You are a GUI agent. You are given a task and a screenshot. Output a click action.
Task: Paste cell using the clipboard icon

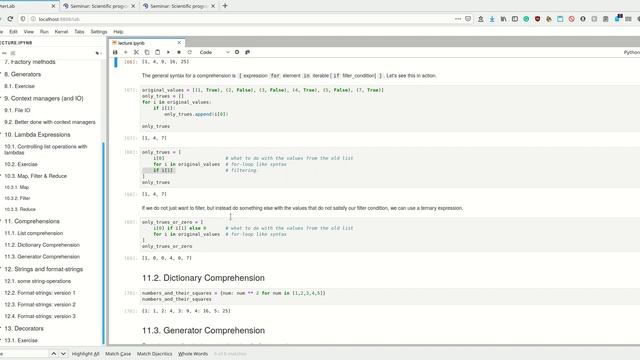158,52
